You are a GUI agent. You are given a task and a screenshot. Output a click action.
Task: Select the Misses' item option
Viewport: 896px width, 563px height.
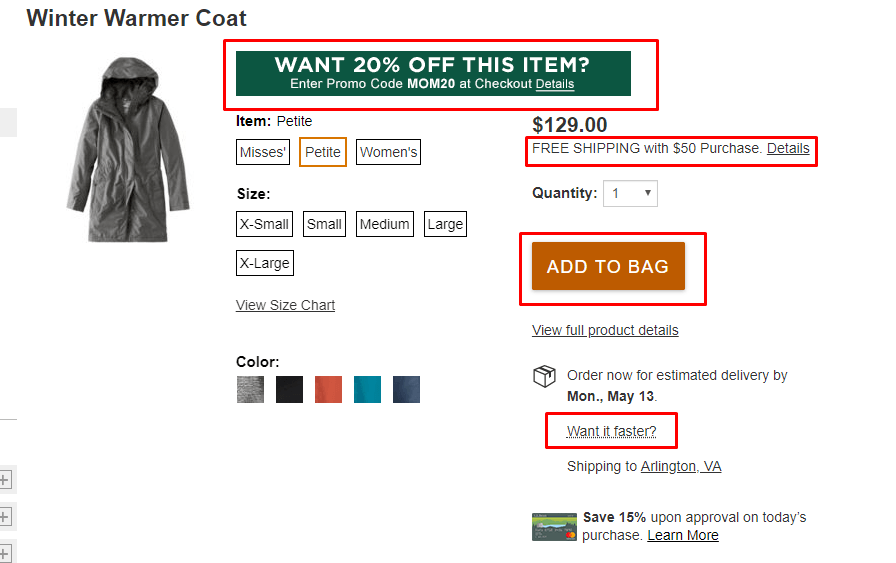pos(263,152)
